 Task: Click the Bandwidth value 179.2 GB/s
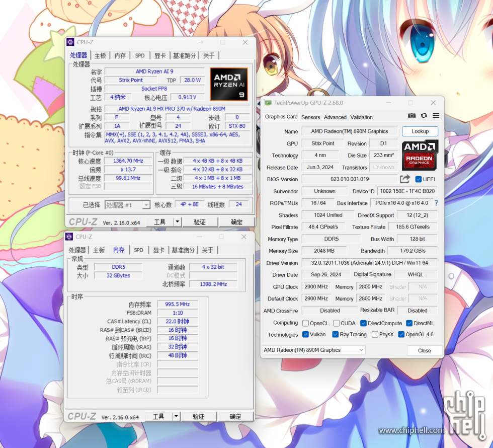(x=413, y=251)
